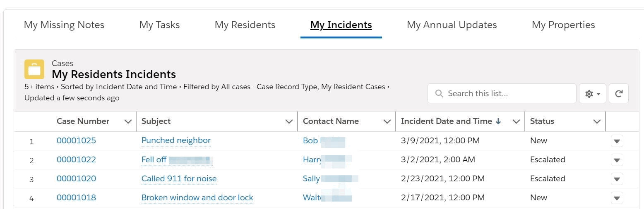644x209 pixels.
Task: Expand the Case Number column menu
Action: pos(128,121)
